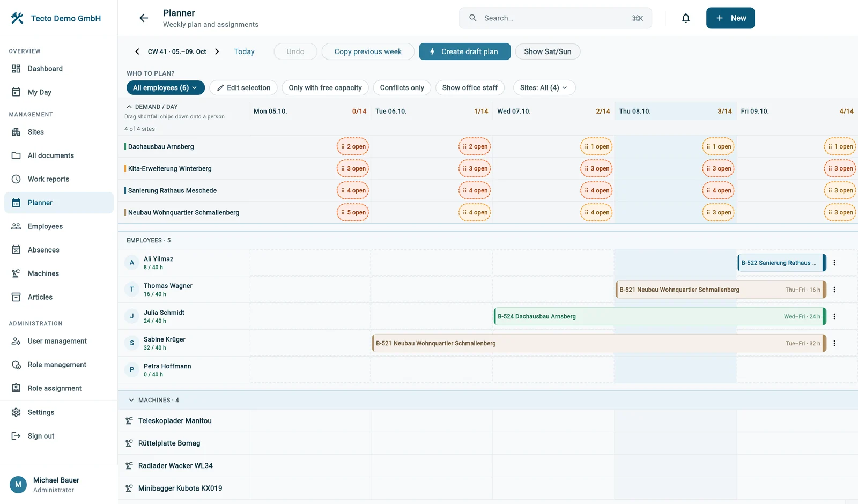Open the All employees (6) dropdown

coord(165,88)
